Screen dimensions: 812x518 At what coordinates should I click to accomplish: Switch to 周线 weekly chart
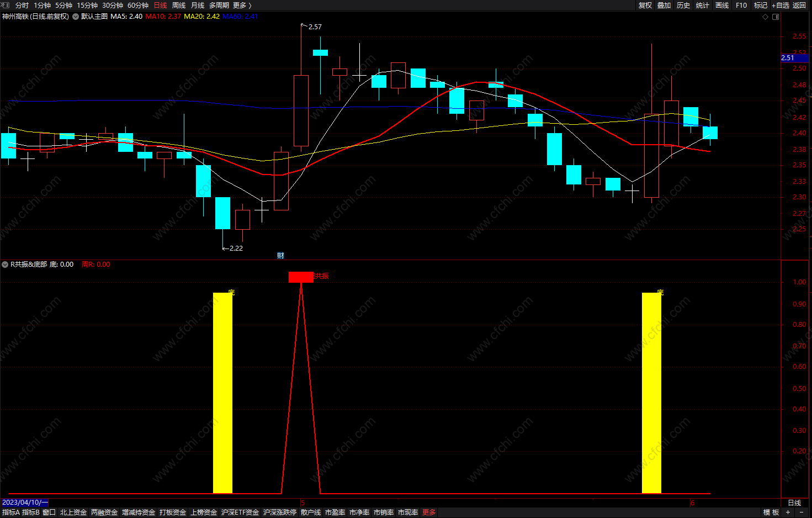tap(179, 5)
